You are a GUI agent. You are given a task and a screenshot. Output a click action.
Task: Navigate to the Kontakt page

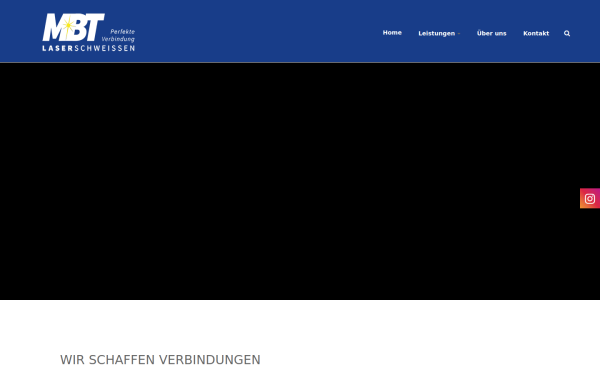[536, 33]
